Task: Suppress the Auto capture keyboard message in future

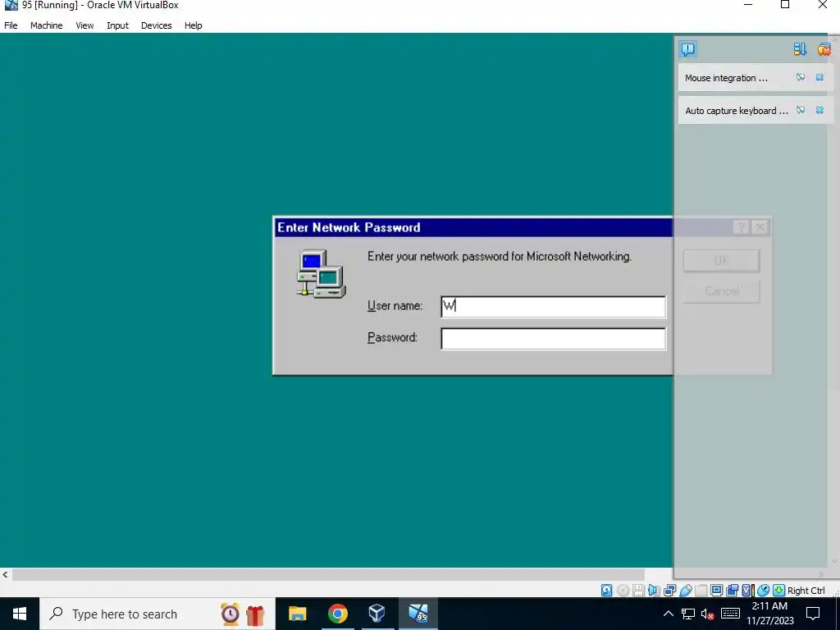Action: tap(801, 111)
